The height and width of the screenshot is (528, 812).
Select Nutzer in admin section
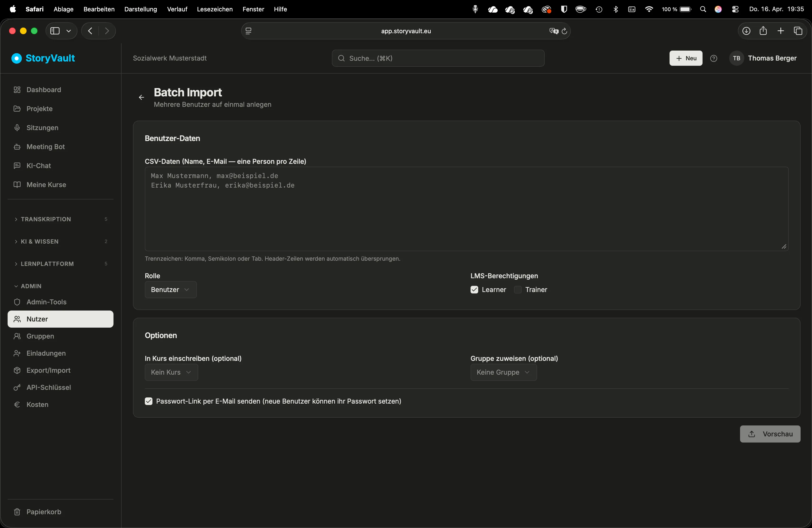[x=60, y=319]
